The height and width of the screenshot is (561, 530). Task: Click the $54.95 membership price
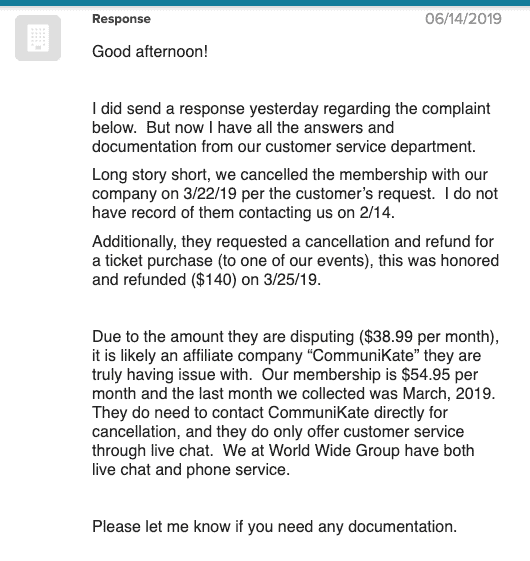426,375
